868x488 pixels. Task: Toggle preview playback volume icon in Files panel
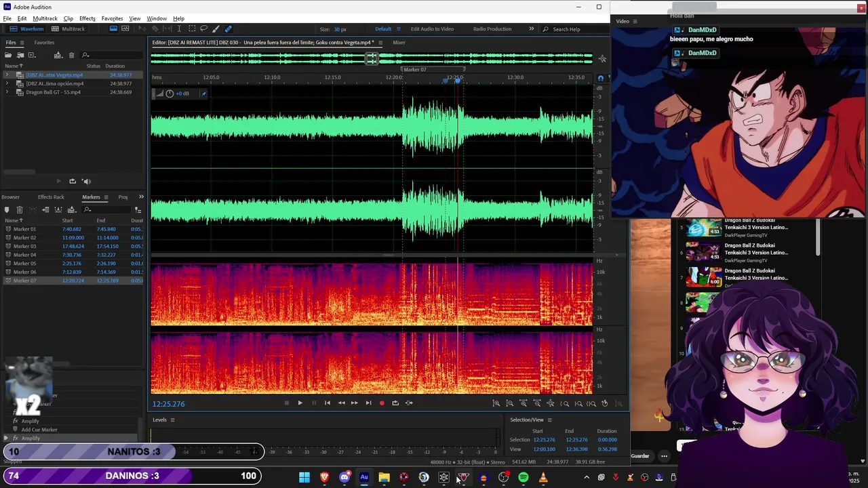point(86,181)
